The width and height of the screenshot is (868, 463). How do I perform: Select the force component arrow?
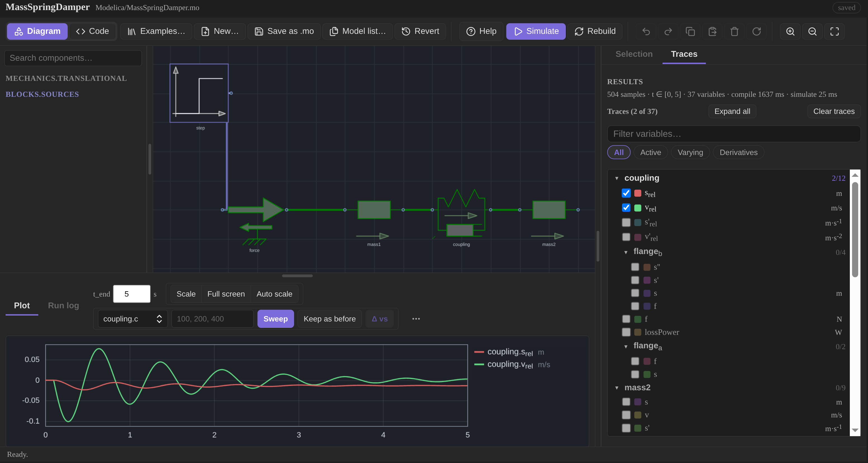click(x=256, y=210)
